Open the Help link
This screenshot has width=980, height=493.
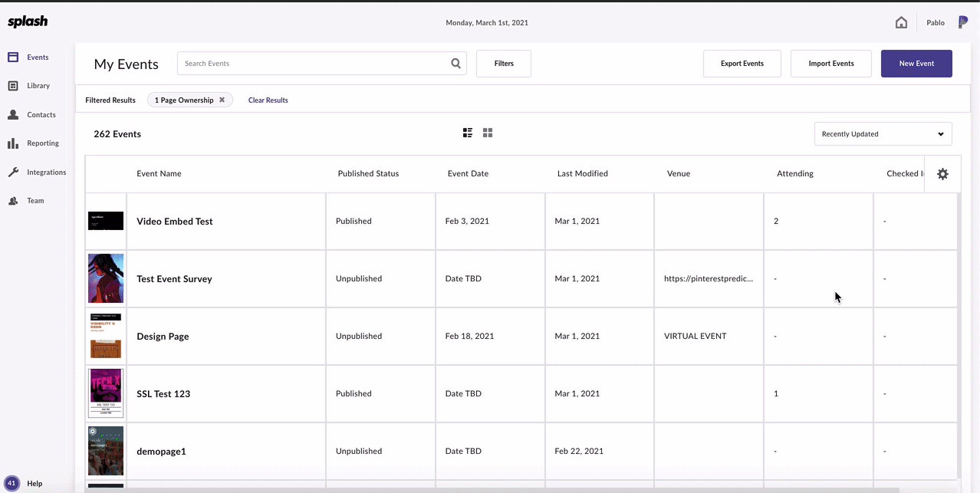click(x=35, y=484)
